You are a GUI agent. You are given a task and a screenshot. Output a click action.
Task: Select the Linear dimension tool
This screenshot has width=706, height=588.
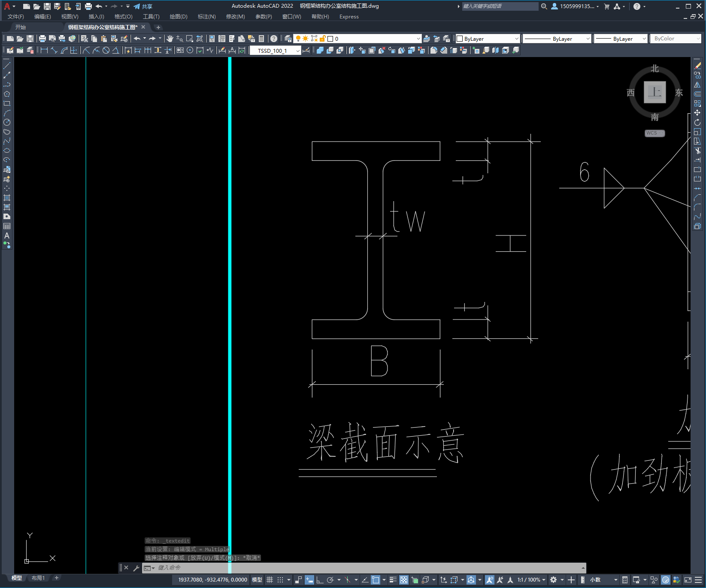click(x=44, y=50)
